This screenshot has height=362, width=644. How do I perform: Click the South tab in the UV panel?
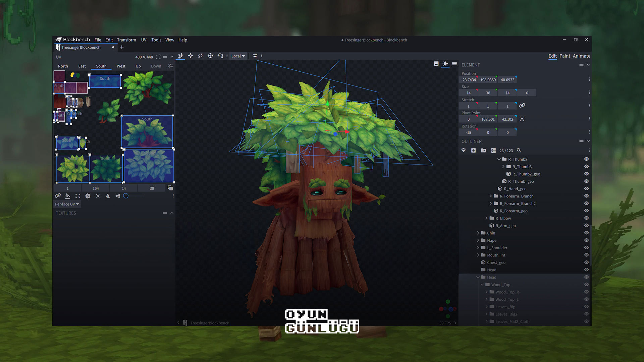101,66
